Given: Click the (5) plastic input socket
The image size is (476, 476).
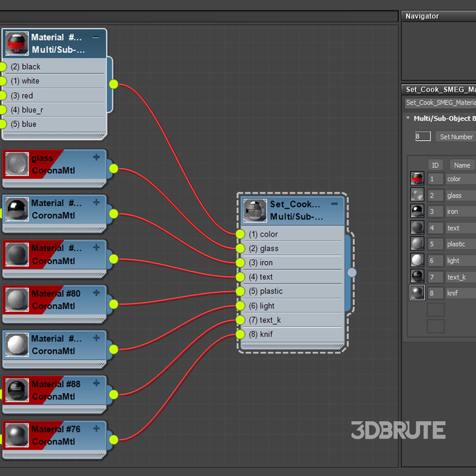Looking at the screenshot, I should point(240,292).
